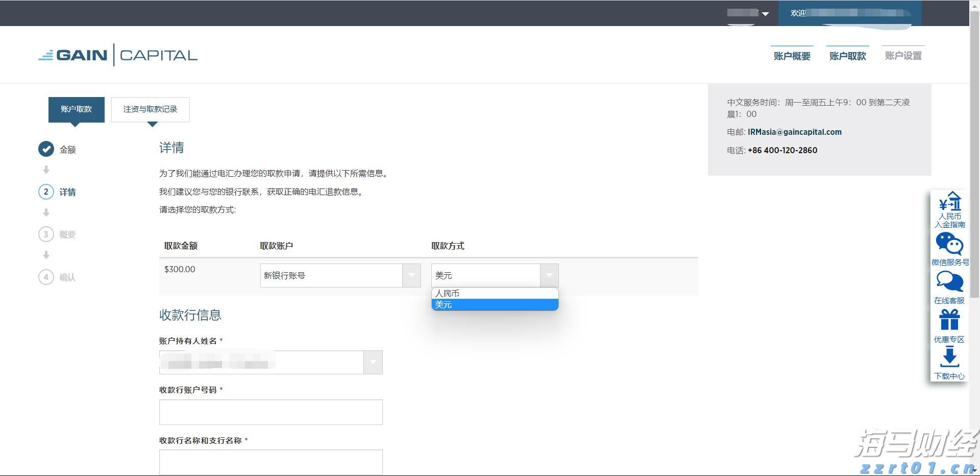Select step 4 确认 circle
The height and width of the screenshot is (476, 980).
[46, 277]
